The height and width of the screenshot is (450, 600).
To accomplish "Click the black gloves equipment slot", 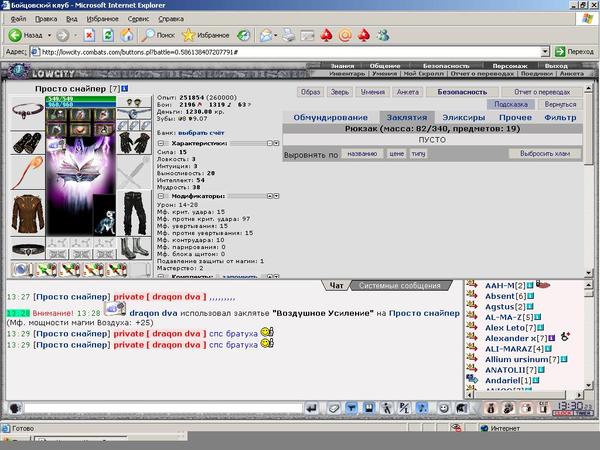I will [x=134, y=143].
